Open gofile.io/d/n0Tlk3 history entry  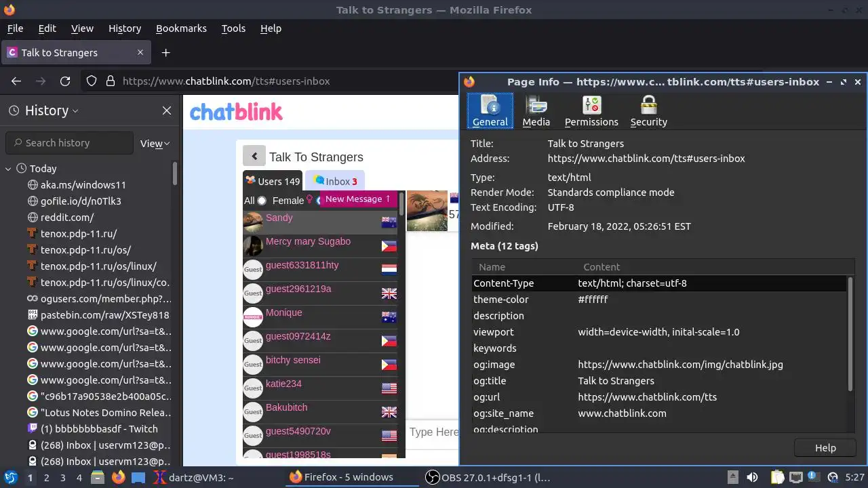pos(81,201)
